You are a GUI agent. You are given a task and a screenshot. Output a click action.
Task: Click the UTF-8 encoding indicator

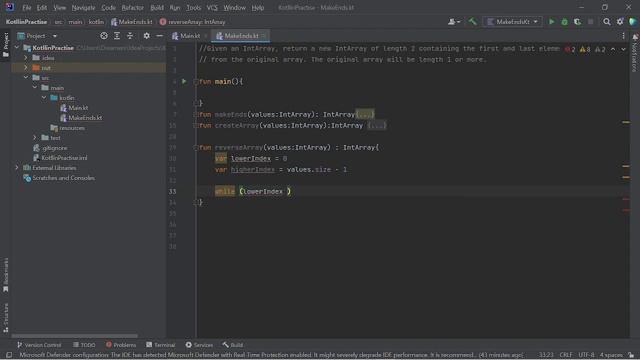click(x=586, y=355)
